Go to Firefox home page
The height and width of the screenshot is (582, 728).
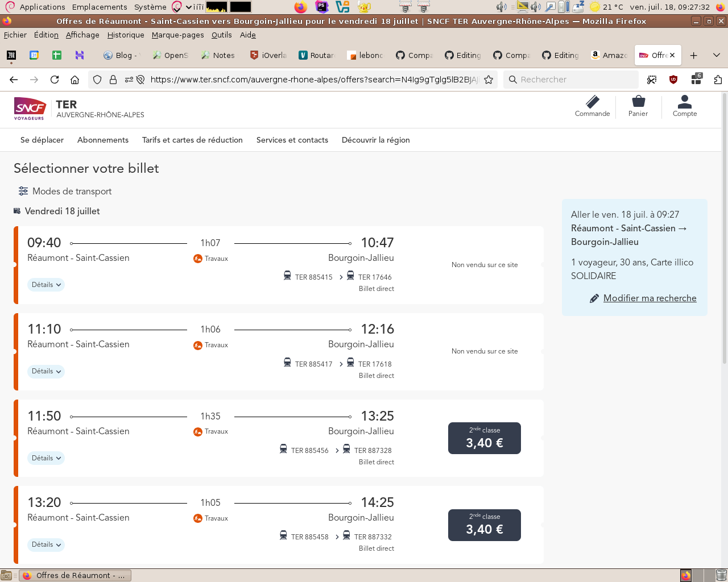(75, 80)
